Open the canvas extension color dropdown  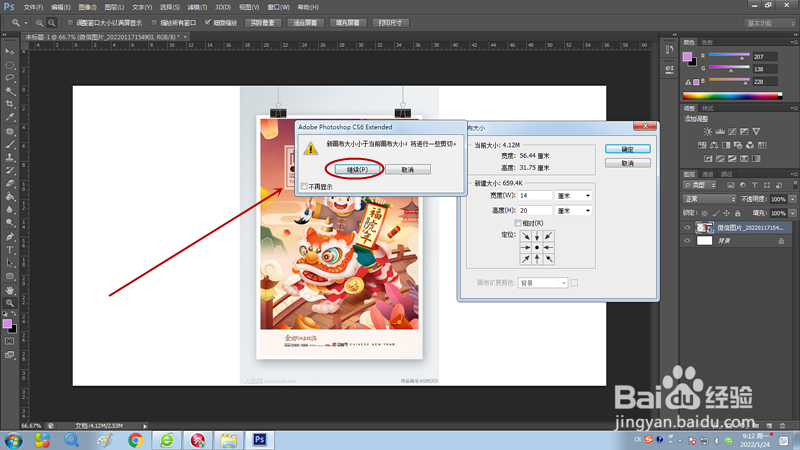(x=542, y=283)
